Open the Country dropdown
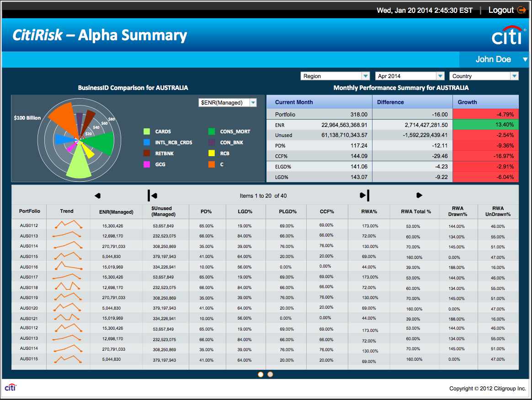Image resolution: width=532 pixels, height=400 pixels. tap(484, 76)
